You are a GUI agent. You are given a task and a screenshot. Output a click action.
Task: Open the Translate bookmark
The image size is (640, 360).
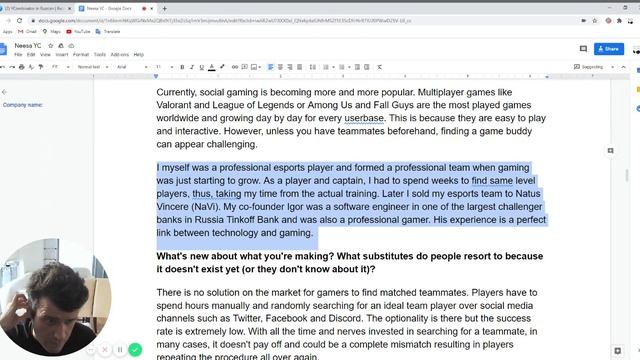(108, 31)
